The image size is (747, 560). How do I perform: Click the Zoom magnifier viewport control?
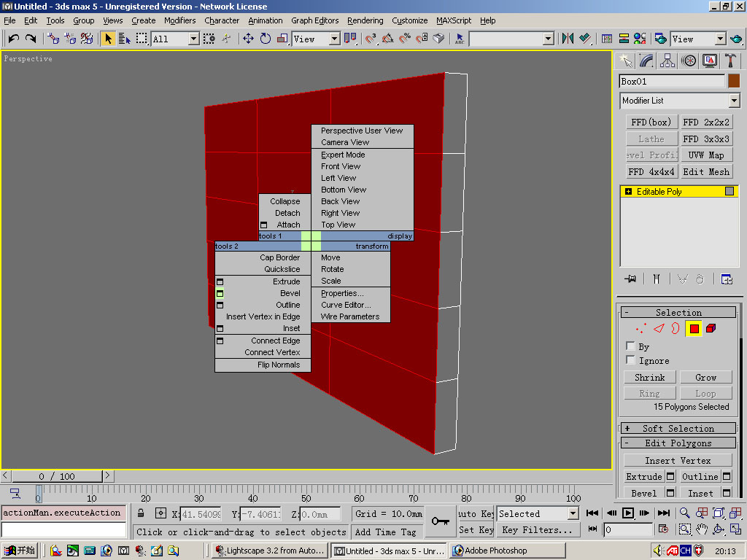[x=684, y=513]
